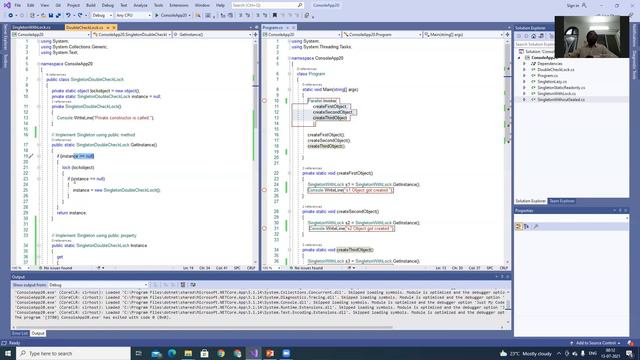Click the split editor plus icon in left pane
This screenshot has height=360, width=640.
point(256,35)
